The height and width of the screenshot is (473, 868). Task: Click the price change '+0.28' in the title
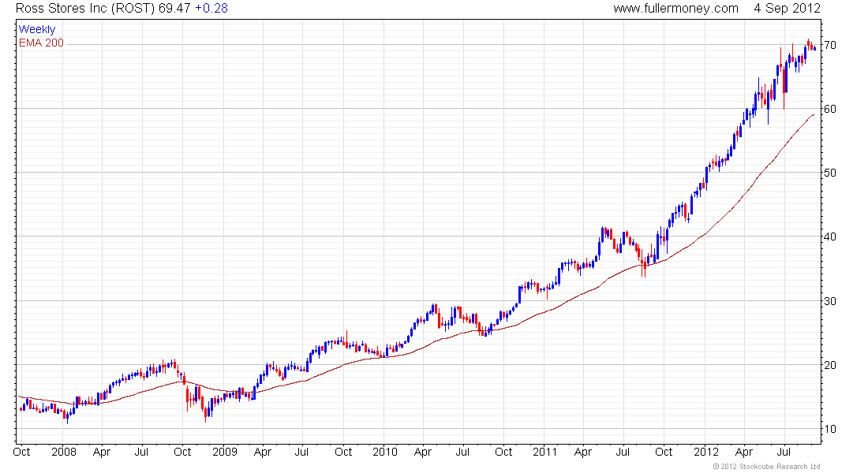[x=211, y=9]
